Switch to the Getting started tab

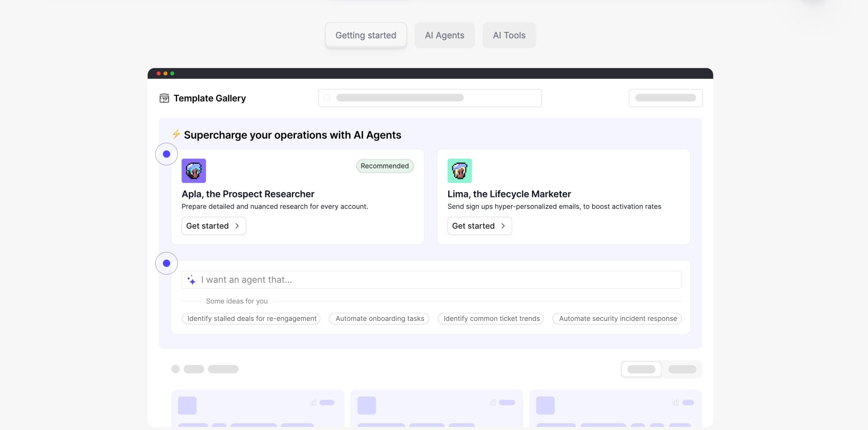[366, 35]
